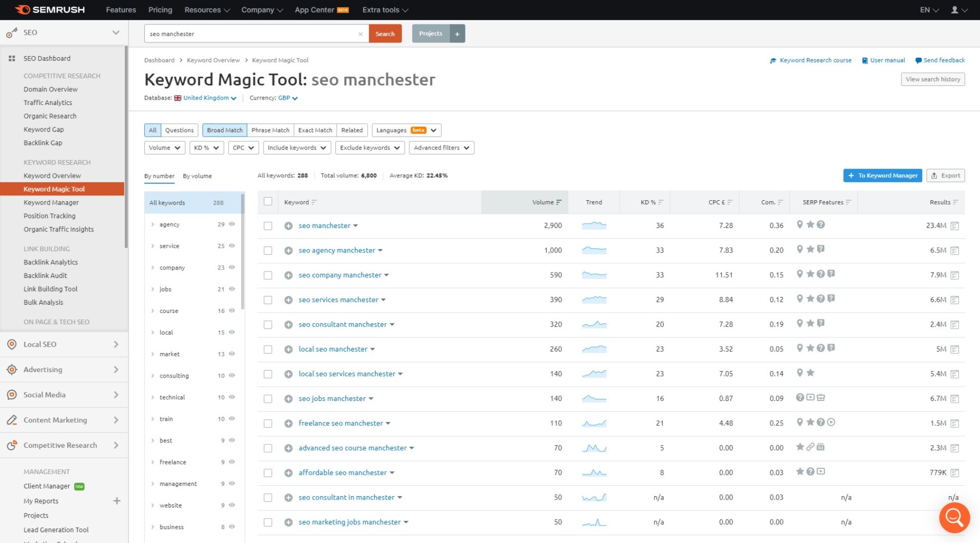
Task: Toggle eye icon for agency group
Action: click(232, 224)
